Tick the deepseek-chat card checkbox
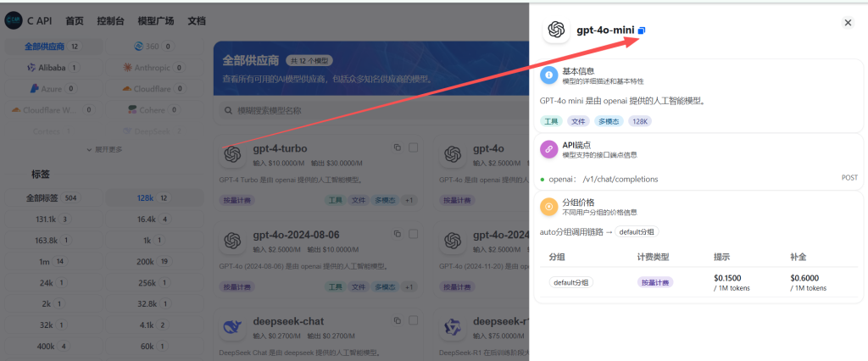 click(x=413, y=320)
